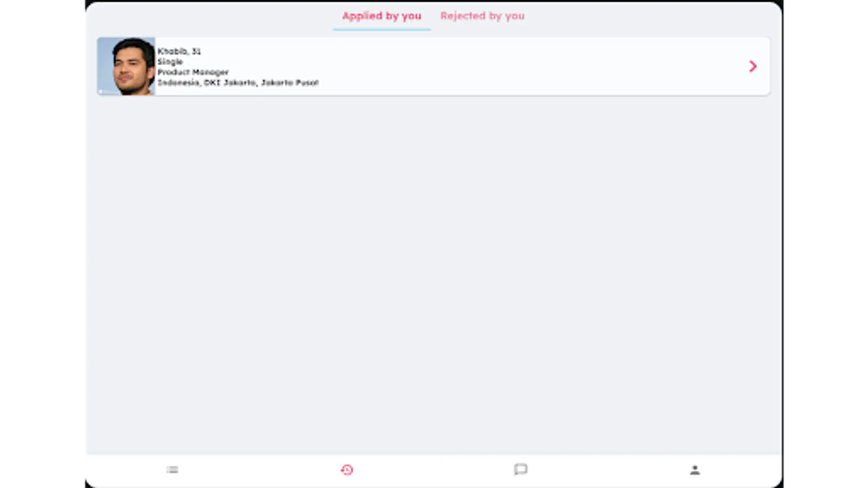Click the 'Product Manager' occupation text
Screen dimensions: 868x488
(193, 72)
